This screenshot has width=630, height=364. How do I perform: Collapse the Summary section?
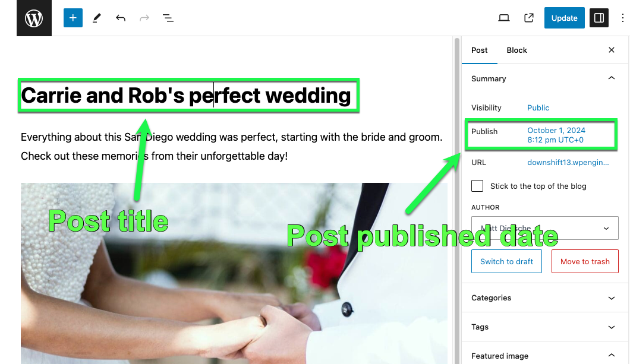(611, 78)
